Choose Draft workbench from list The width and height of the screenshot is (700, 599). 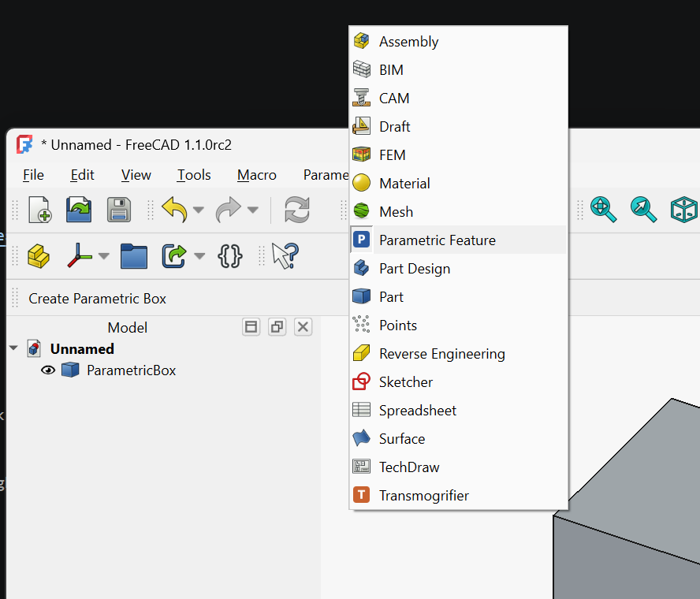(459, 127)
